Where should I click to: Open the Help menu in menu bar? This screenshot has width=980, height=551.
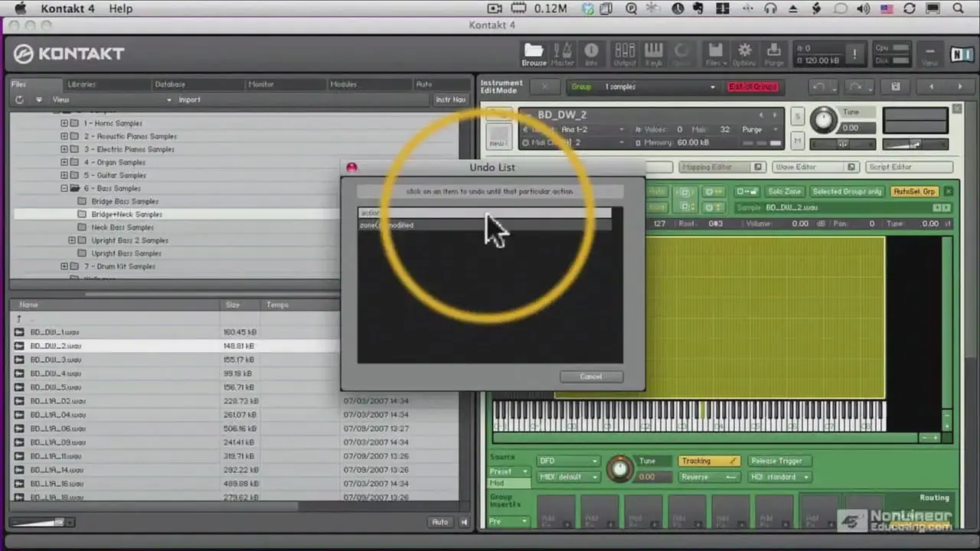120,8
